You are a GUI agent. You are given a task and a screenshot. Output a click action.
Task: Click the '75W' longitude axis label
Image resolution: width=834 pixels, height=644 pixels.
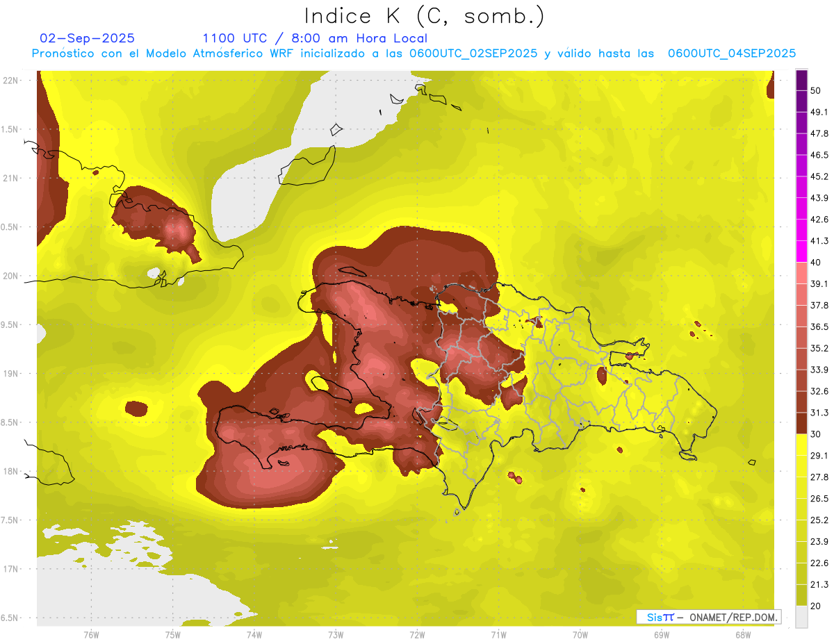tap(172, 635)
